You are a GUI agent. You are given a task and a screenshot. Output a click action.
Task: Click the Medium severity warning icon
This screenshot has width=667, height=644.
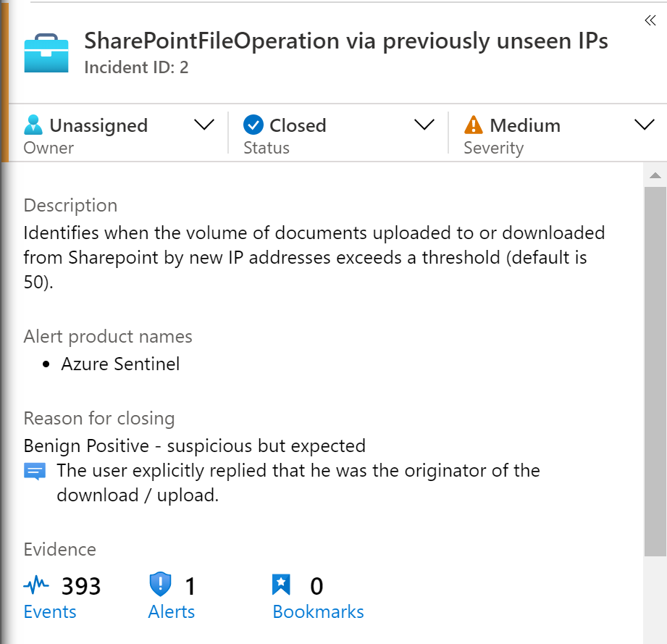pos(473,125)
